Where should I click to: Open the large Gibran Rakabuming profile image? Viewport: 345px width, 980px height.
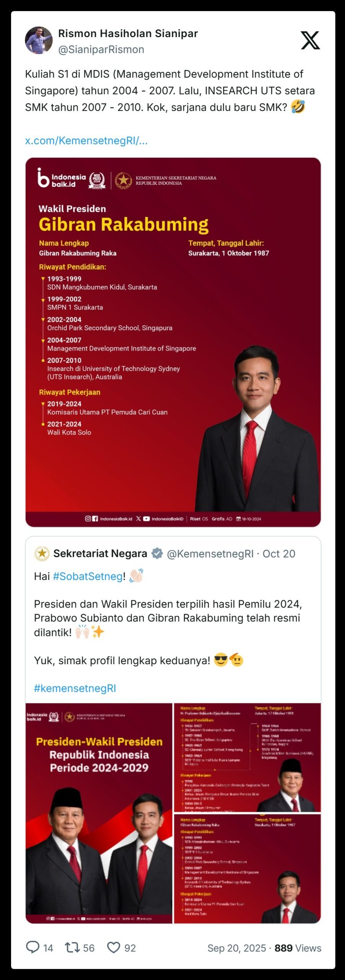(x=173, y=342)
